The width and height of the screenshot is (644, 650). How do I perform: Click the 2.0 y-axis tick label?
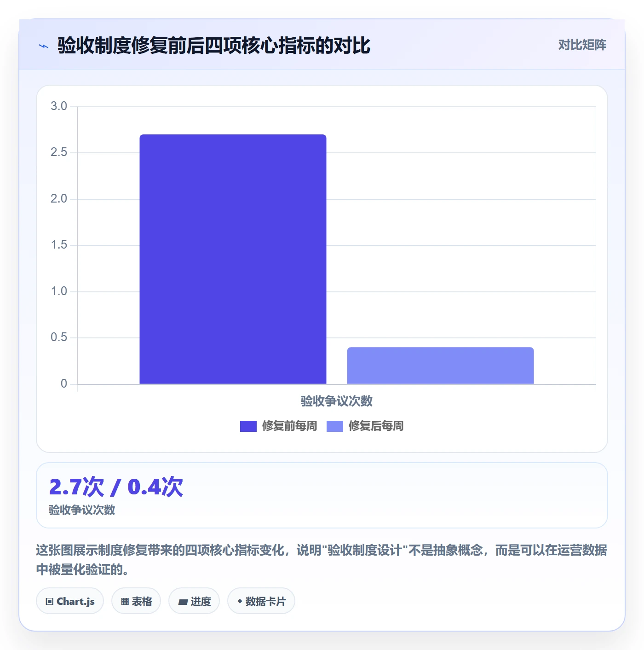[x=59, y=199]
